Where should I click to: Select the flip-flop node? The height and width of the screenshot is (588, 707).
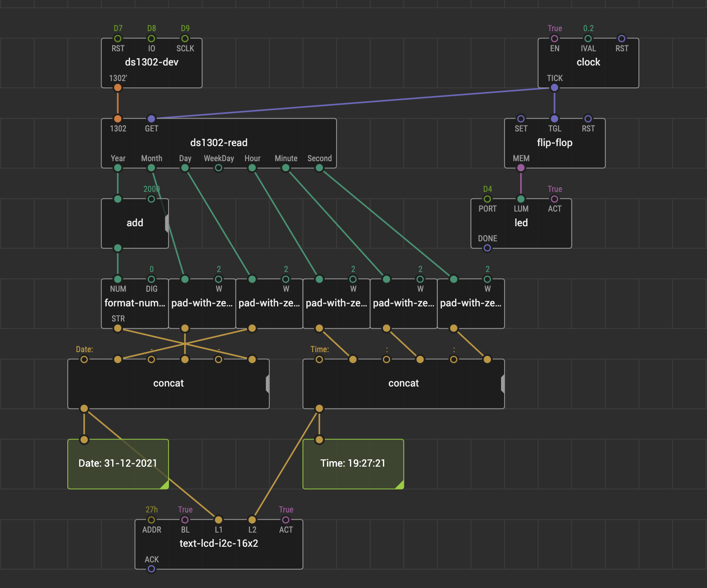[x=555, y=143]
